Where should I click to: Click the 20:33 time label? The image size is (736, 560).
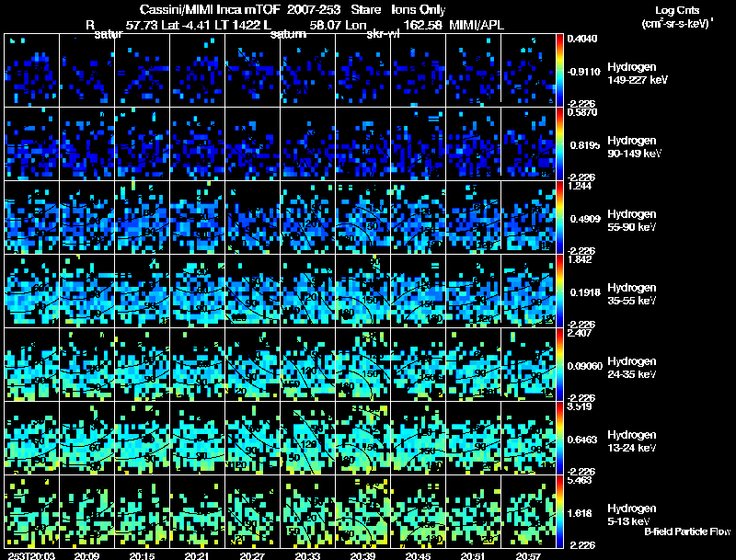(307, 555)
